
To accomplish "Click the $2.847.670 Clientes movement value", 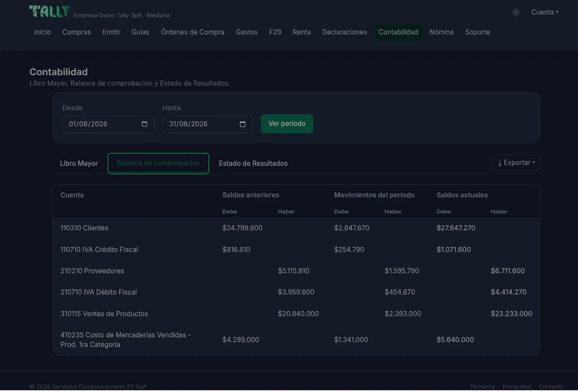I will tap(351, 228).
